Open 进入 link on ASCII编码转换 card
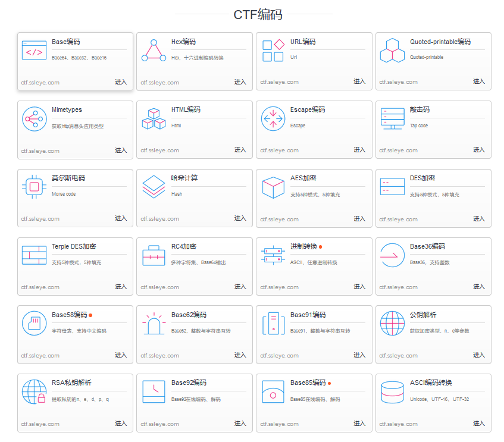The image size is (504, 442). click(x=479, y=424)
